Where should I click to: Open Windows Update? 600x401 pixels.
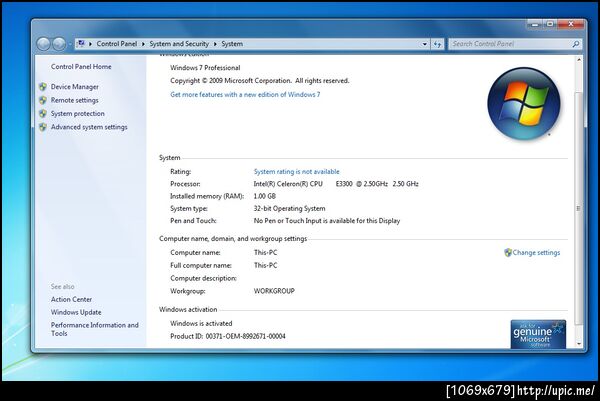76,312
